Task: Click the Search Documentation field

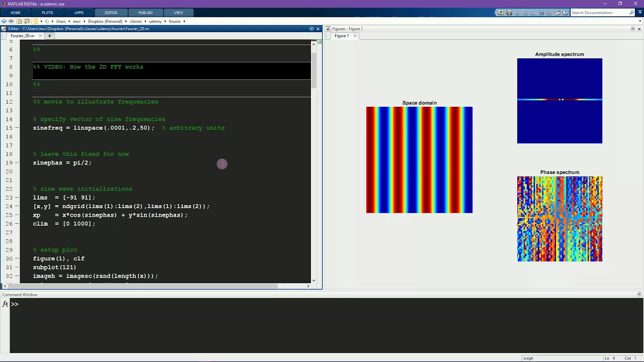Action: tap(599, 13)
